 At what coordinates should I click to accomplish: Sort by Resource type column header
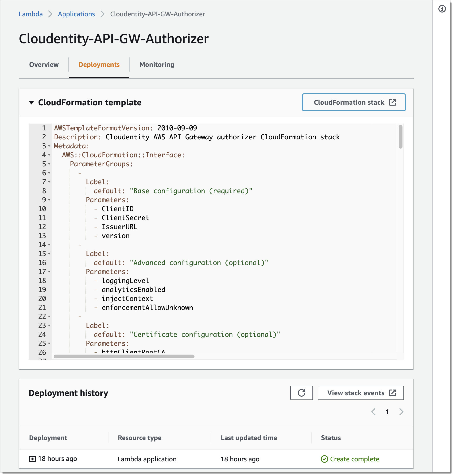point(140,438)
